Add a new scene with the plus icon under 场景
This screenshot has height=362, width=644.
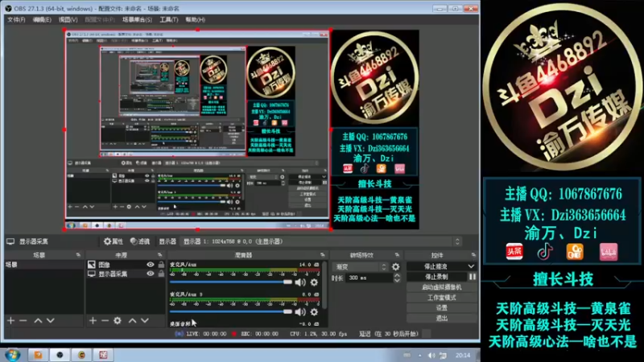[10, 320]
